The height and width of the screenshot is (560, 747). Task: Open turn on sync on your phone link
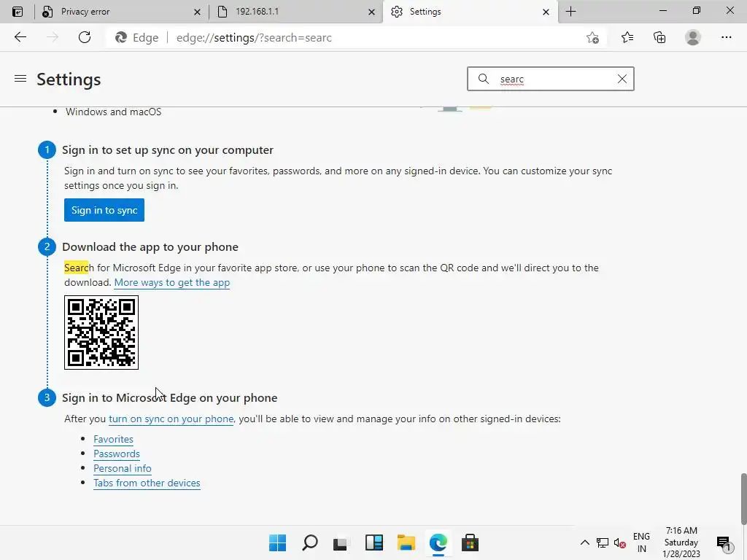[x=171, y=419]
